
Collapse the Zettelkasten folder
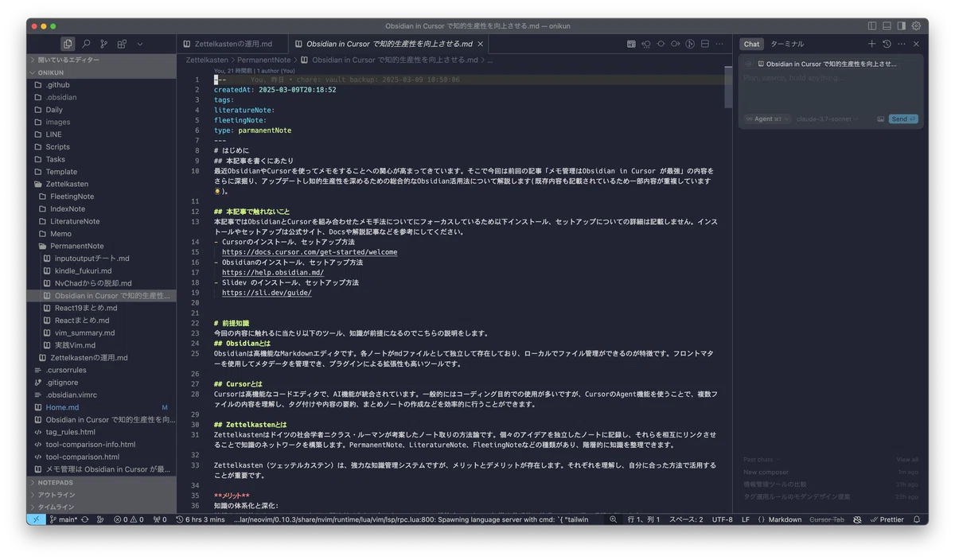pyautogui.click(x=101, y=184)
